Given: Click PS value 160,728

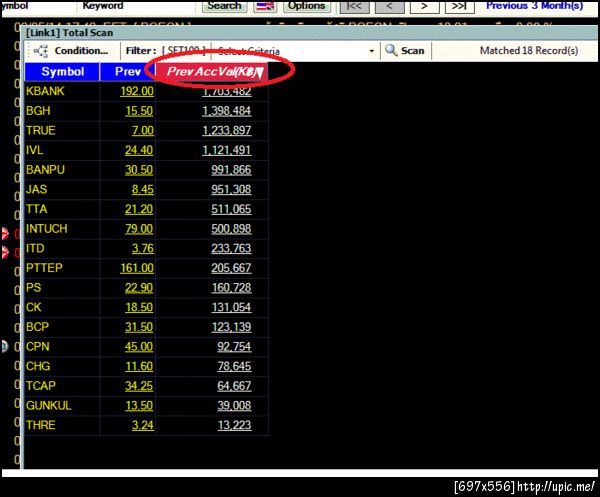Looking at the screenshot, I should [231, 288].
